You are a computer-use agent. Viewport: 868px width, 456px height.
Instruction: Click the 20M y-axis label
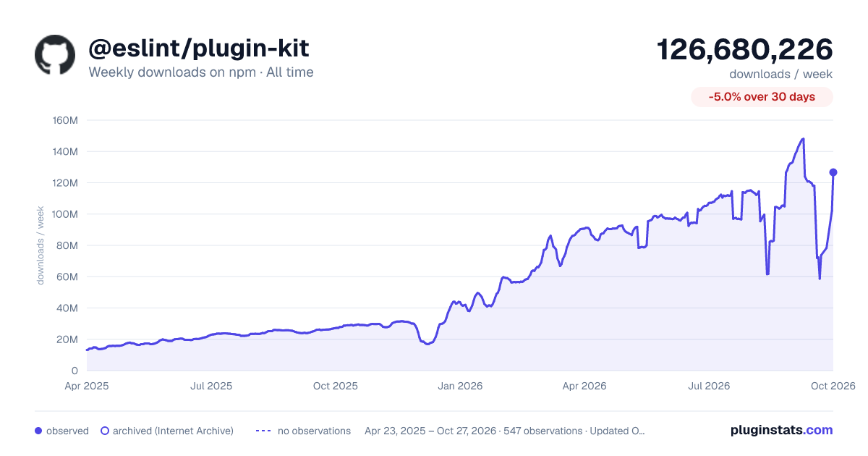[x=67, y=339]
